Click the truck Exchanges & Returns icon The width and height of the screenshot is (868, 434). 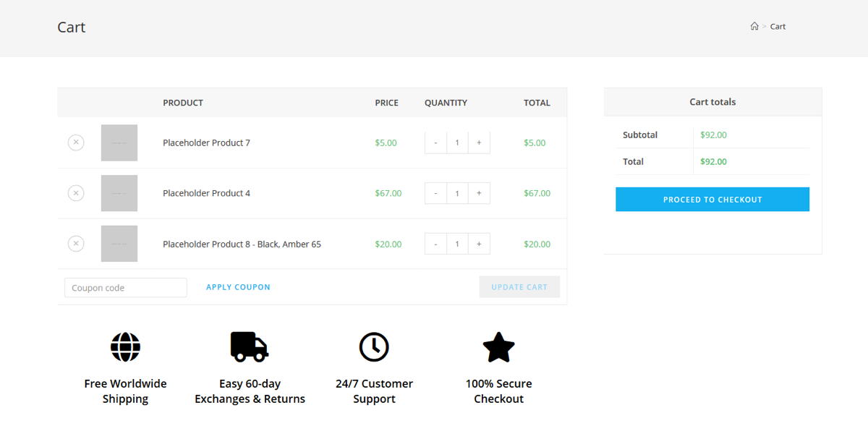(250, 347)
